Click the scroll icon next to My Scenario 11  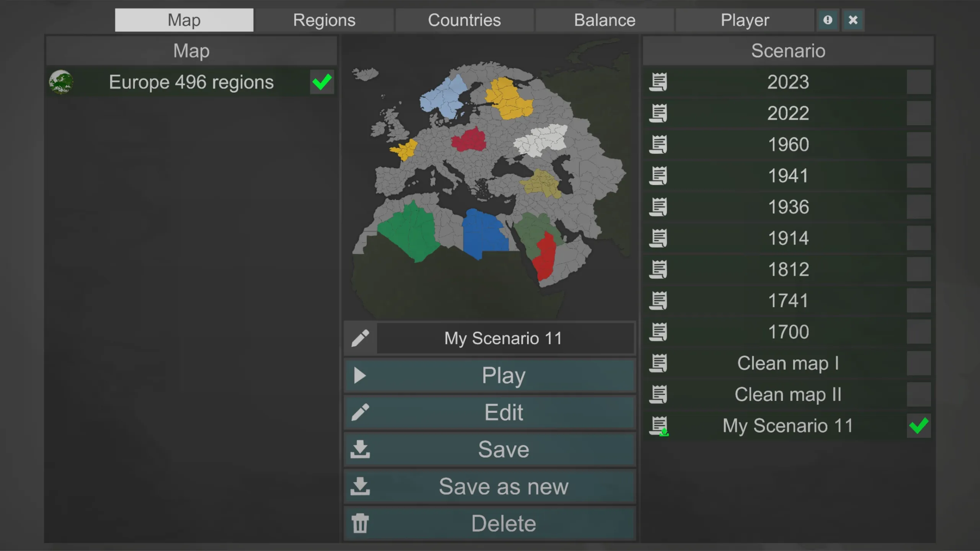pos(659,425)
